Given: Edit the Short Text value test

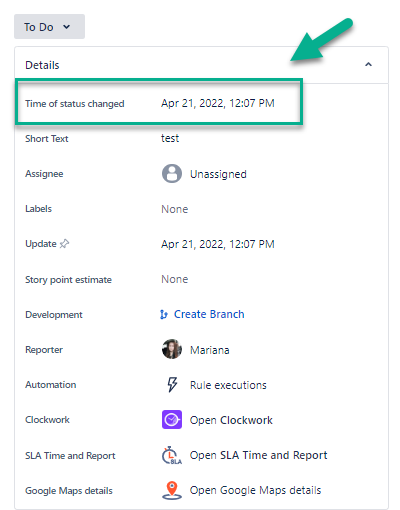Looking at the screenshot, I should pos(170,138).
